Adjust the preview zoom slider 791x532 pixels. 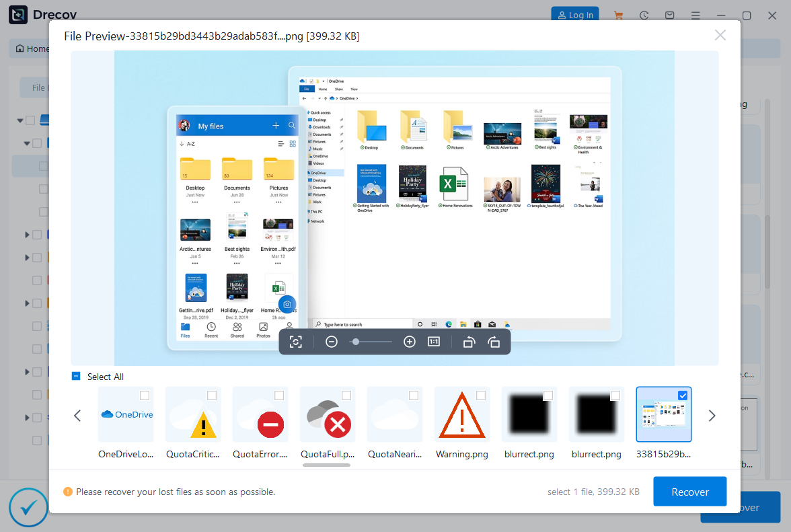click(x=357, y=341)
